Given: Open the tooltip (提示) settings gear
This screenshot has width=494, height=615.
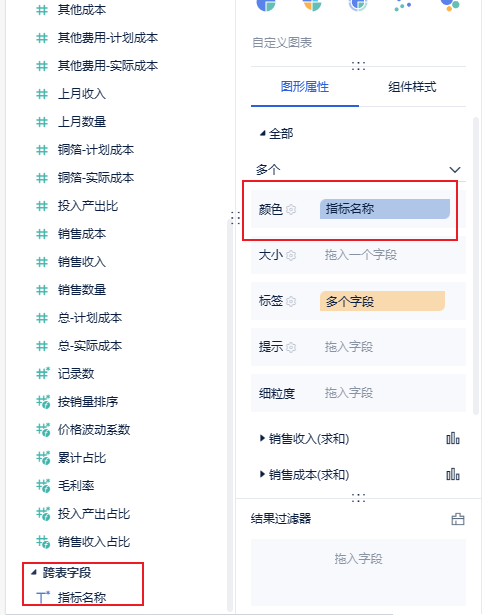Looking at the screenshot, I should pos(291,347).
